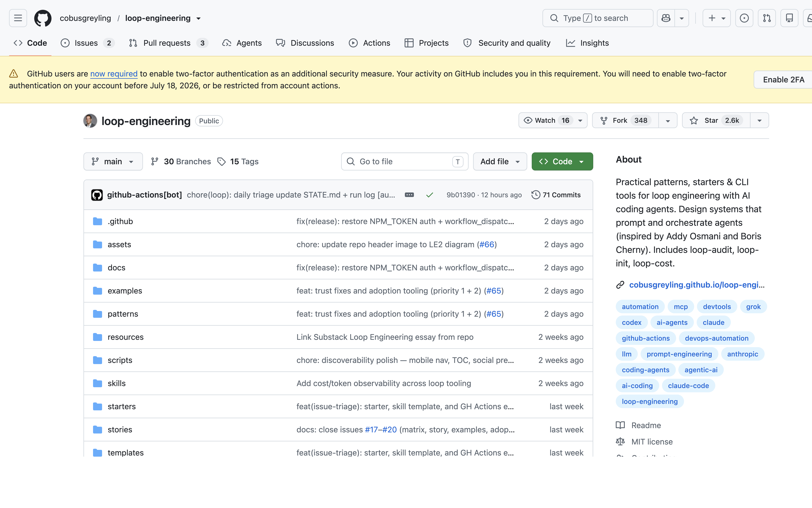View 15 Tags
Viewport: 812px width, 508px height.
pyautogui.click(x=238, y=162)
